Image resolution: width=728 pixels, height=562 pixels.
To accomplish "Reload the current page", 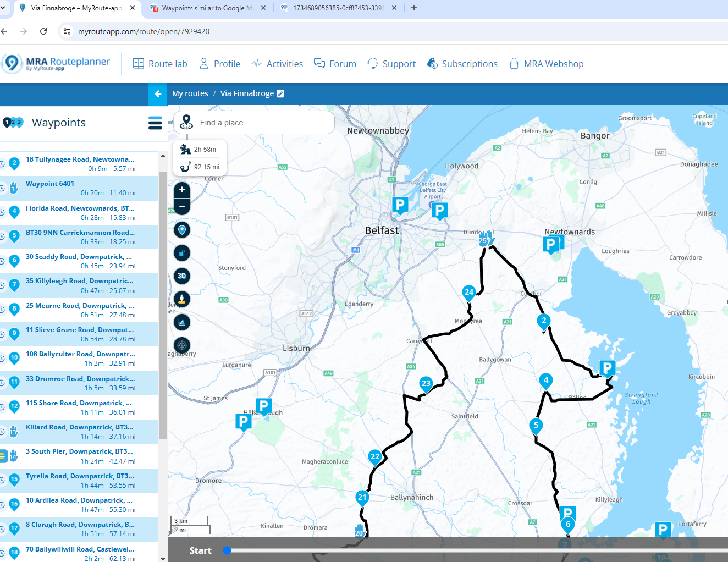I will pyautogui.click(x=43, y=31).
